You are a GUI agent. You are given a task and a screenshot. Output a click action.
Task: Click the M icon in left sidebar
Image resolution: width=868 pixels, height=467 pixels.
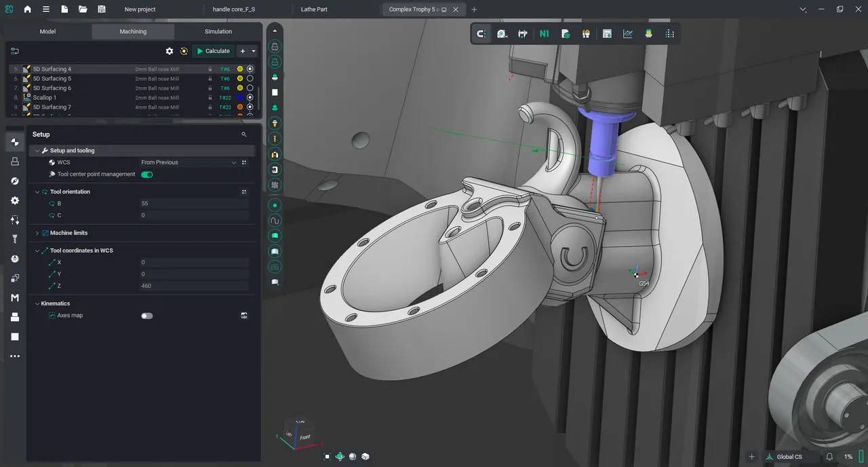15,298
